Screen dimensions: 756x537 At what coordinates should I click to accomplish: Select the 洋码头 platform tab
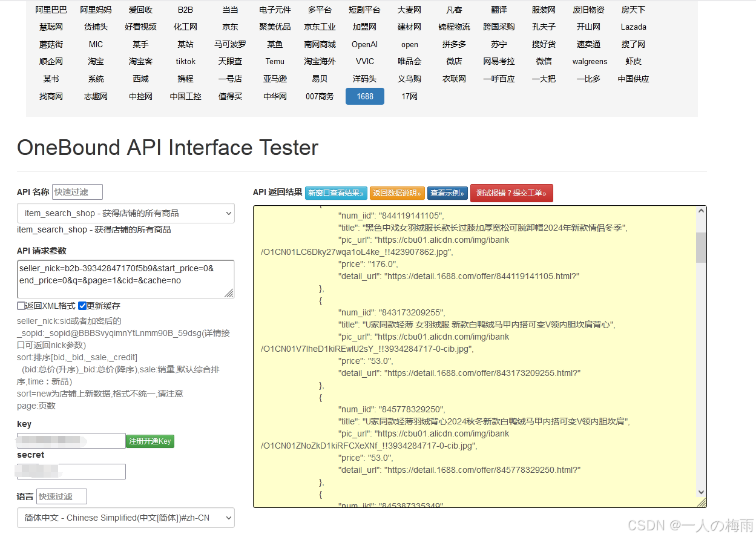365,79
